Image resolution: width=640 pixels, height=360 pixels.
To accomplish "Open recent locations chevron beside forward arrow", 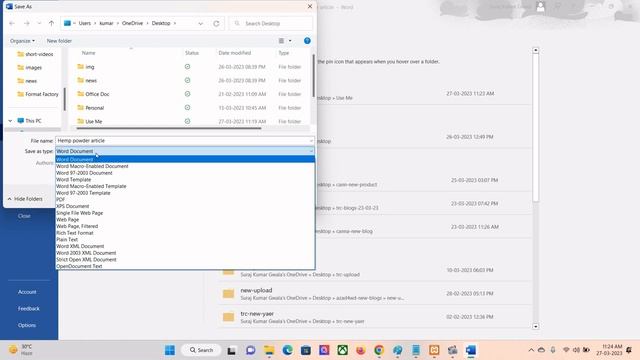I will tap(39, 23).
